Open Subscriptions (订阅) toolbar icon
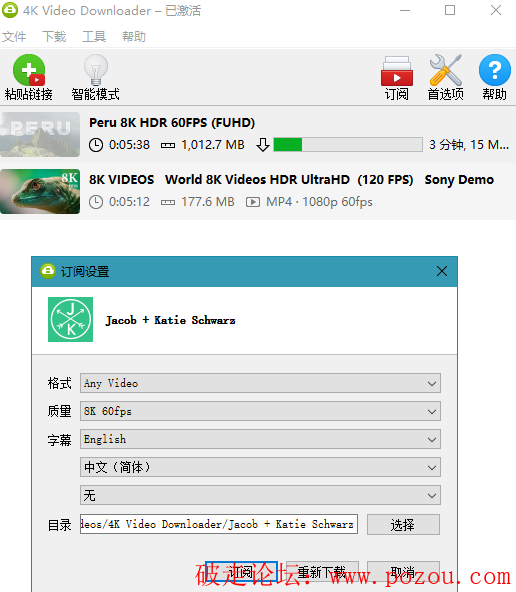Image resolution: width=516 pixels, height=592 pixels. pos(397,71)
